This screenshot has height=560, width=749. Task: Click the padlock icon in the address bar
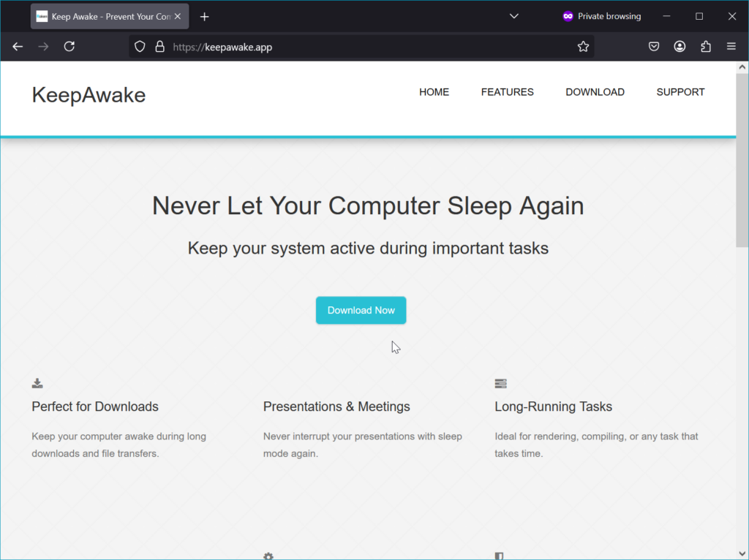[x=159, y=46]
